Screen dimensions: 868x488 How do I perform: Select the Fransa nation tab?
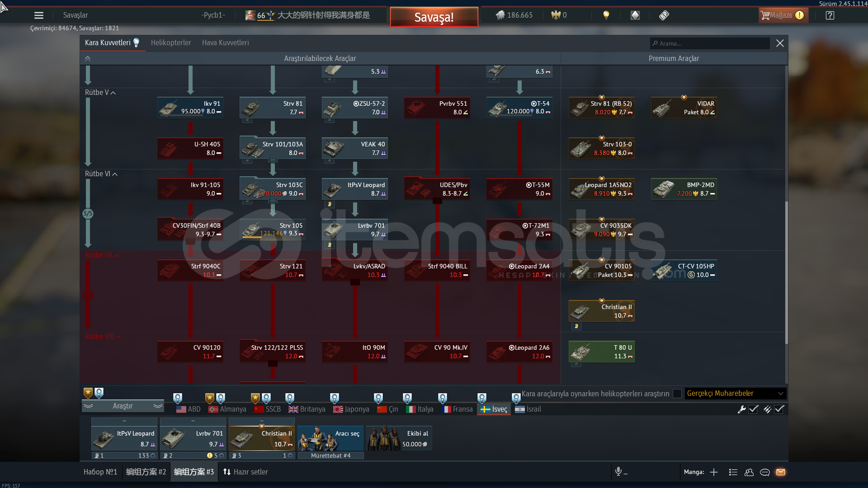point(457,409)
